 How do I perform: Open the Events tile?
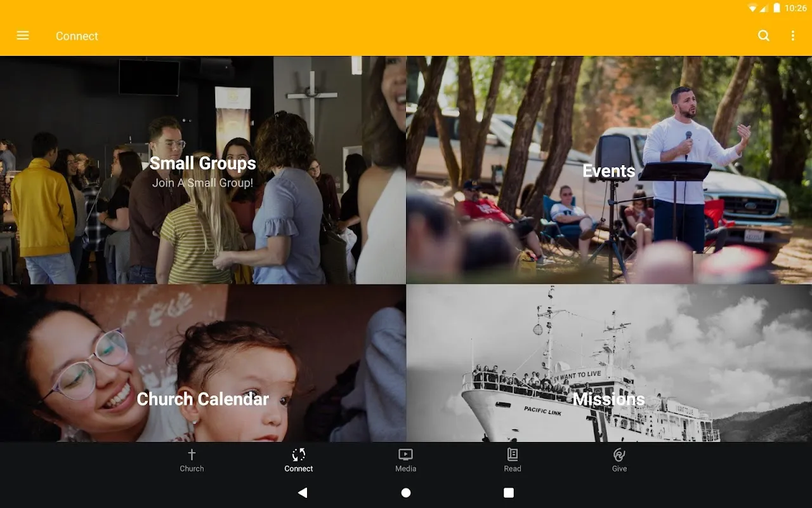[609, 170]
